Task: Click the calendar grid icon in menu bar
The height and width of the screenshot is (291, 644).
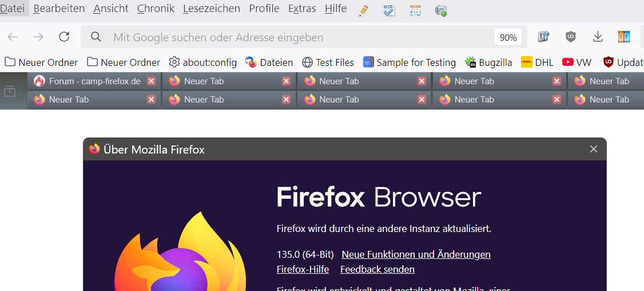Action: coord(415,11)
